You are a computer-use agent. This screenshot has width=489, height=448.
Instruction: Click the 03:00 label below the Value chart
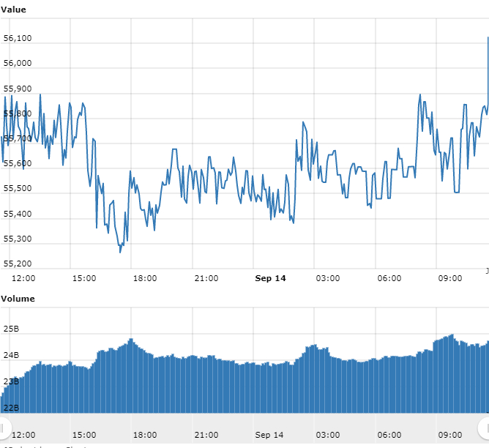pyautogui.click(x=328, y=278)
